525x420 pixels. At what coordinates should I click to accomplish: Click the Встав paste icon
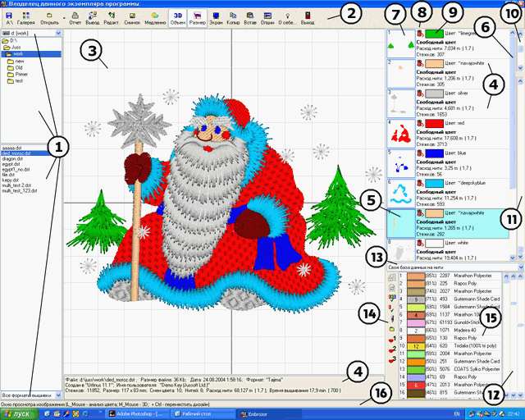[250, 18]
